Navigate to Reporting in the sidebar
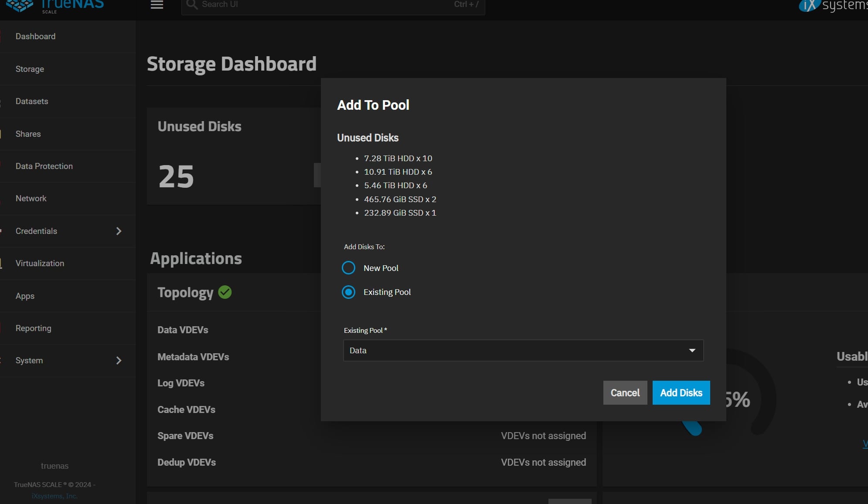The width and height of the screenshot is (868, 504). (33, 328)
